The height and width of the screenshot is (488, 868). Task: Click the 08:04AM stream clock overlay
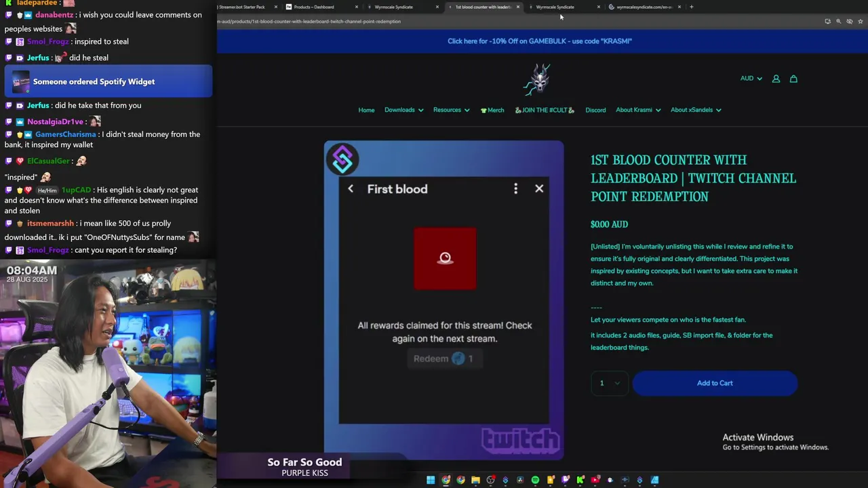(32, 270)
